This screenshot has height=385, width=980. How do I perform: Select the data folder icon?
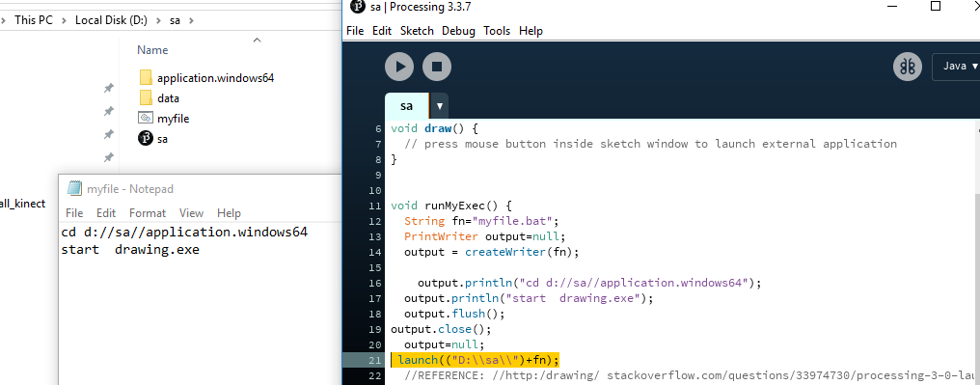pyautogui.click(x=146, y=98)
